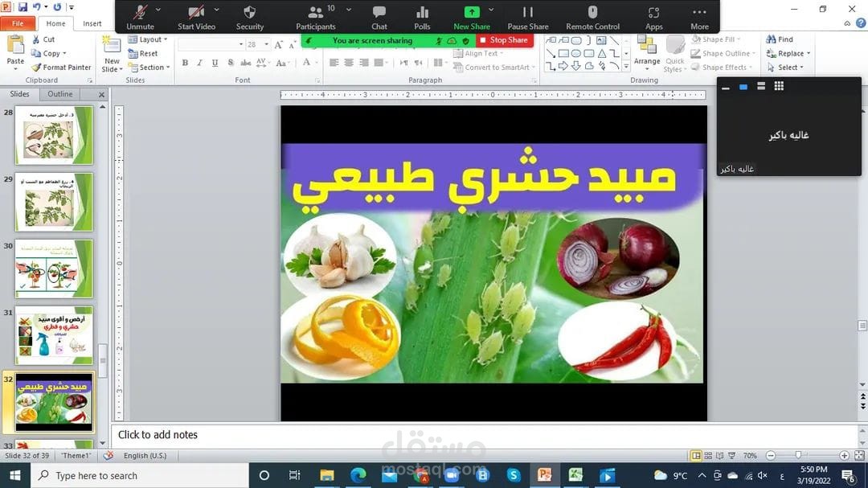Screen dimensions: 868x488
Task: Select slide 28 thumbnail
Action: 54,135
